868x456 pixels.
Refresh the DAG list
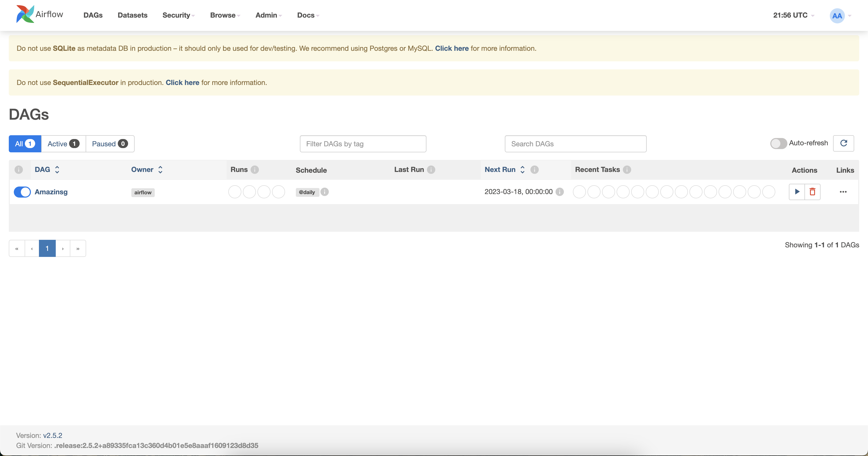(844, 143)
